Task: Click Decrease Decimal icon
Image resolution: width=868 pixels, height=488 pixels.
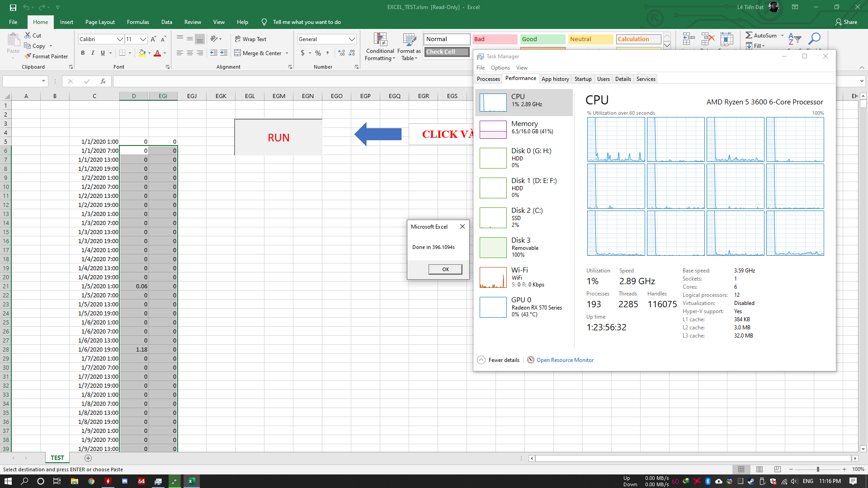Action: (x=352, y=53)
